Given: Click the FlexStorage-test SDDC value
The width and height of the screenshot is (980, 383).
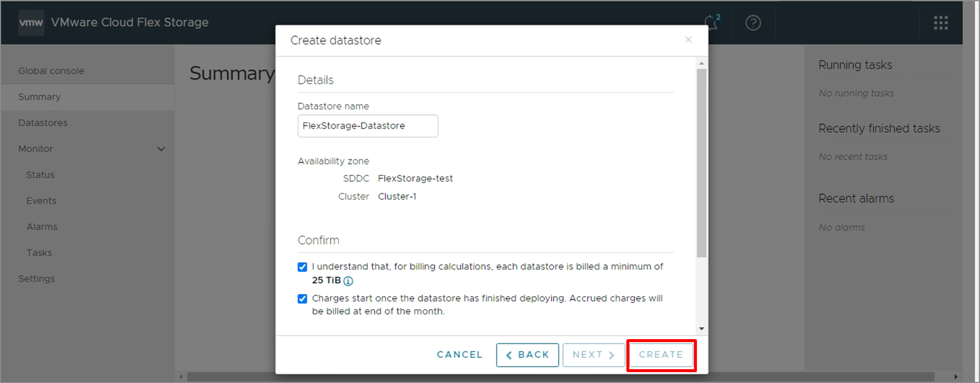Looking at the screenshot, I should pos(415,178).
